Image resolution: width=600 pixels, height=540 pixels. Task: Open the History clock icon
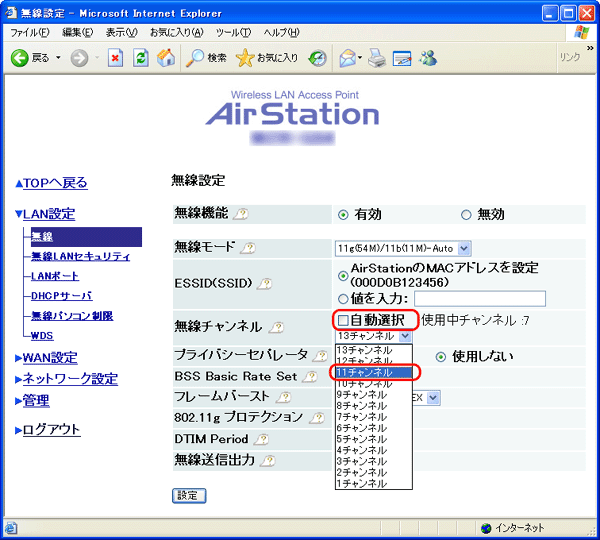point(318,59)
